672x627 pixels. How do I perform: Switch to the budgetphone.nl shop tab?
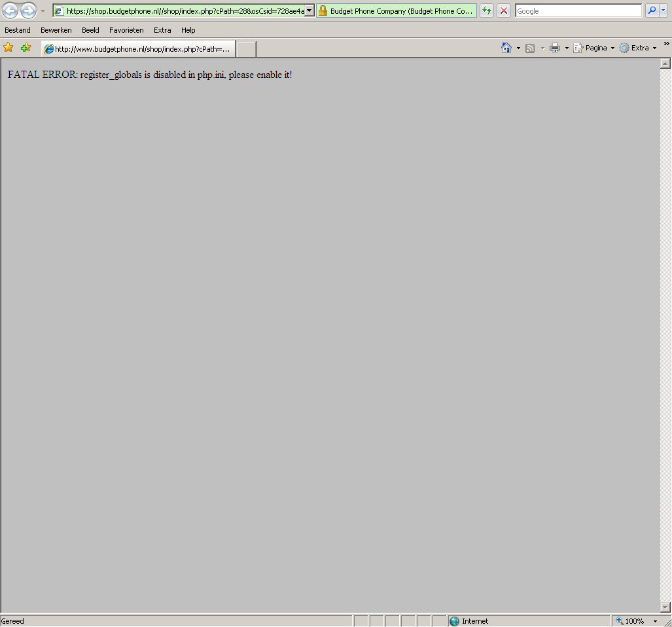coord(139,49)
